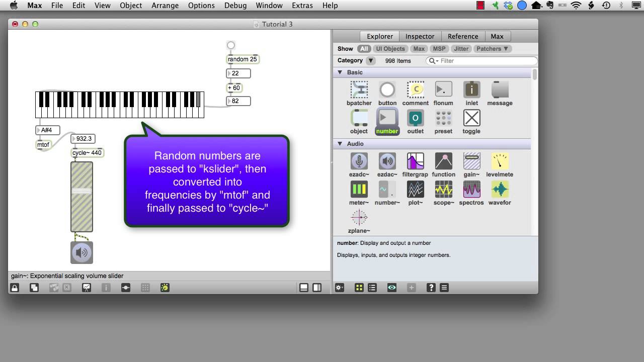Open the filter search options magnifier

433,61
